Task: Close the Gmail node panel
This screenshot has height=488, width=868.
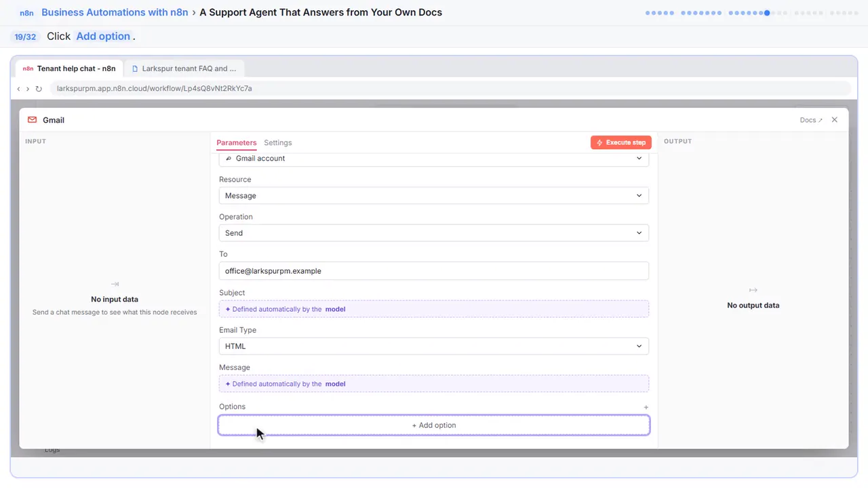Action: [x=835, y=120]
